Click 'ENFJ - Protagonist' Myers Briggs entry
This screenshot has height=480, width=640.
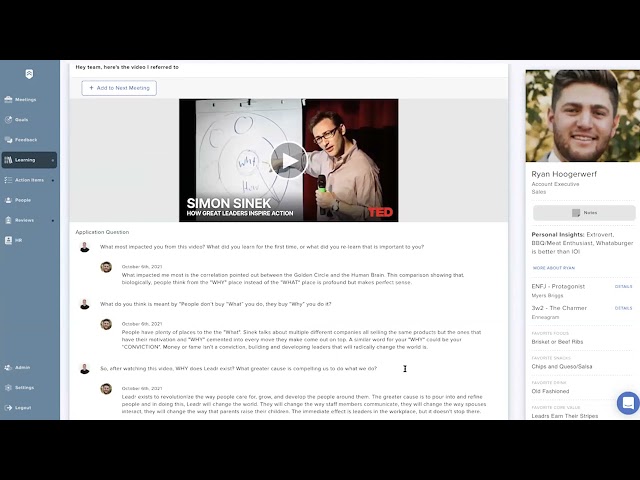(x=558, y=287)
